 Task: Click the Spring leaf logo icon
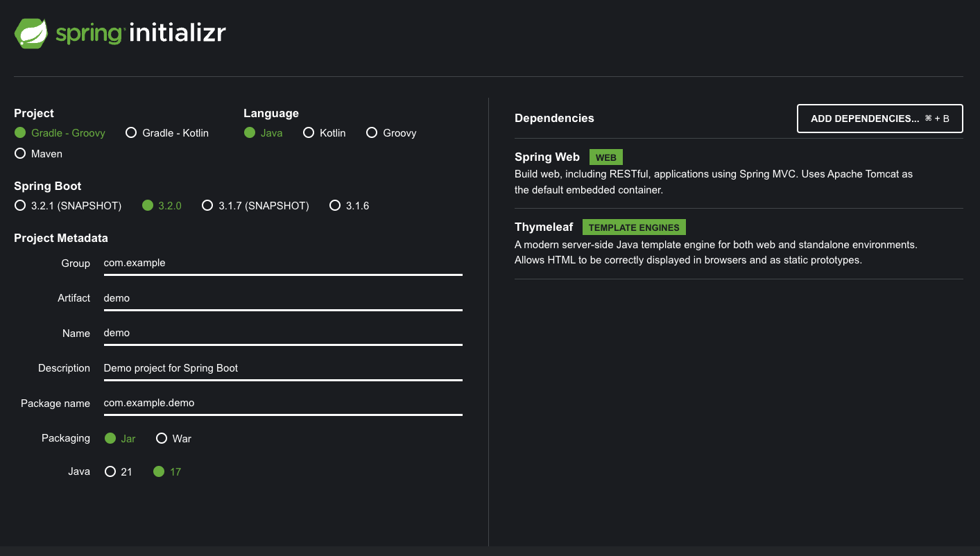tap(31, 33)
